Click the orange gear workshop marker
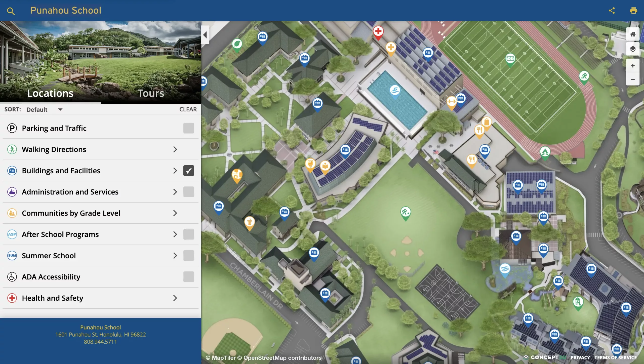 point(237,176)
